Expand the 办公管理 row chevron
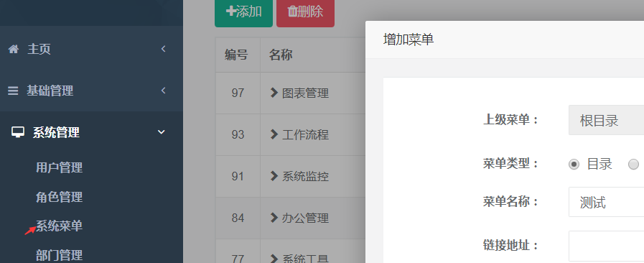 [x=274, y=218]
